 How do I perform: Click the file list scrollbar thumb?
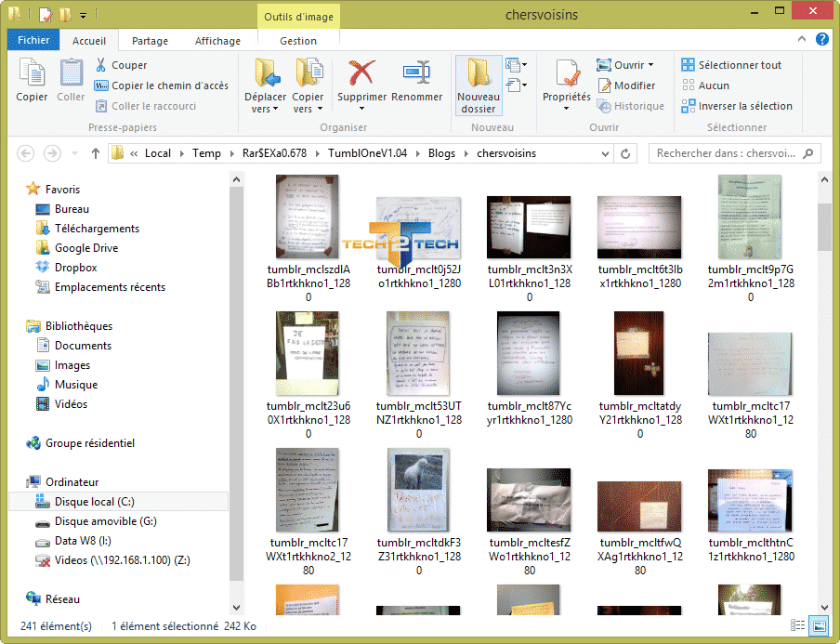pyautogui.click(x=824, y=227)
